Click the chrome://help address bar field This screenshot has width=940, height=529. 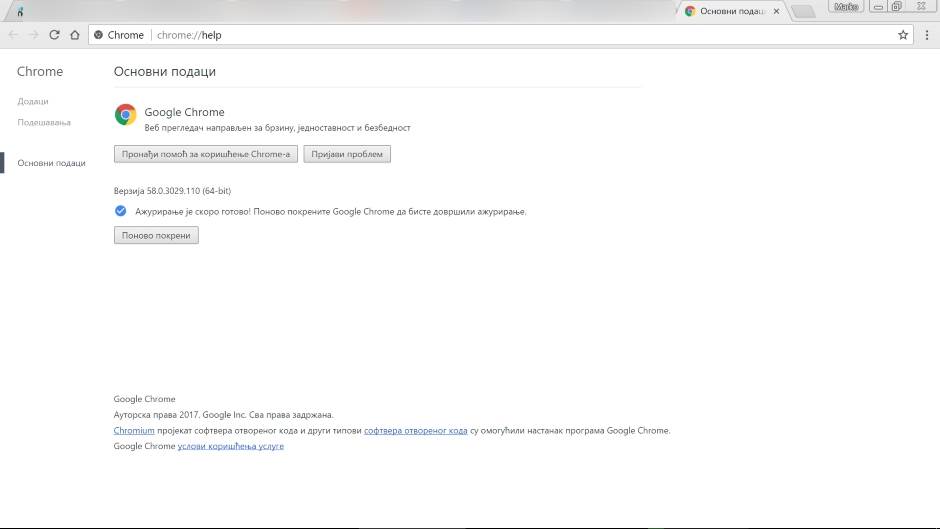click(500, 35)
